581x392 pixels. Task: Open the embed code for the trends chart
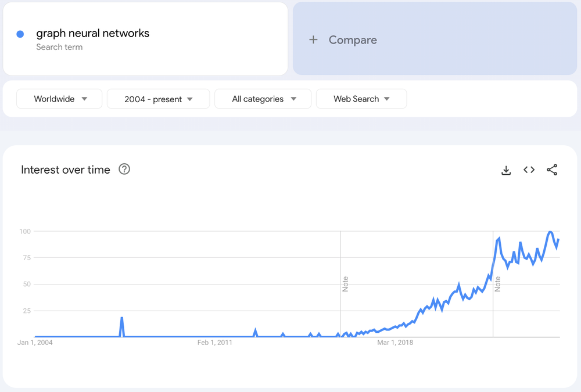click(x=529, y=170)
